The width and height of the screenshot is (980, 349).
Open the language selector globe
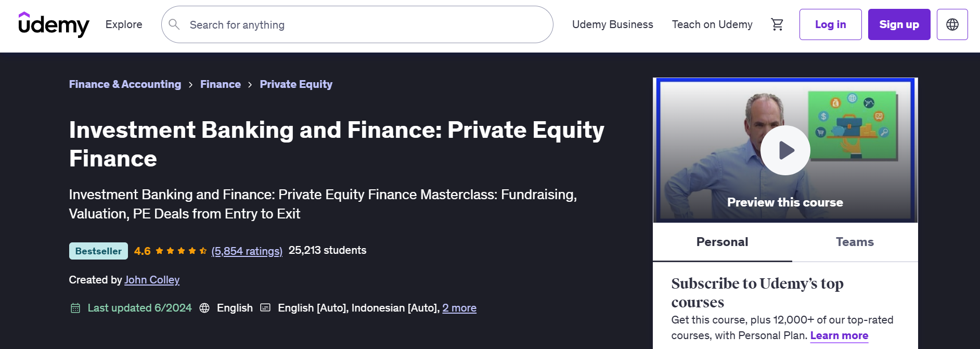(952, 24)
